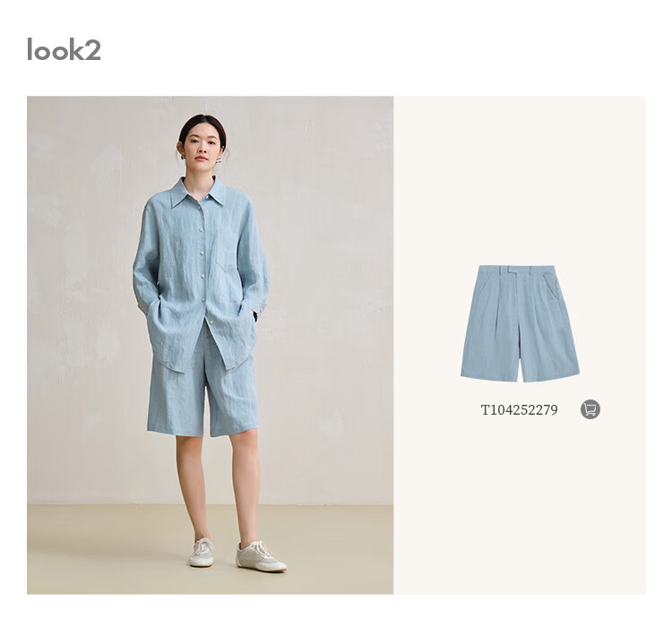Click the hem of the shorts thumbnail

click(x=520, y=377)
